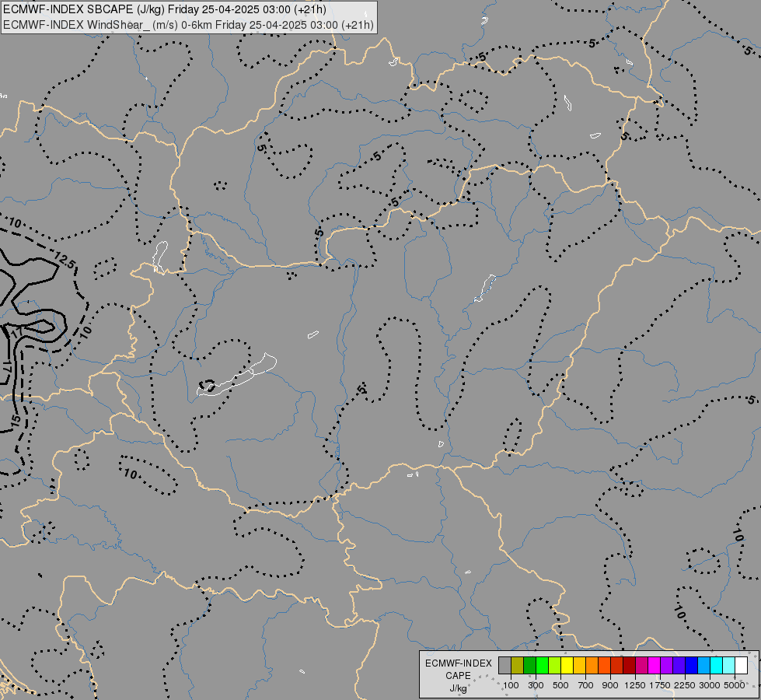The width and height of the screenshot is (761, 700).
Task: Click the legend label '500'
Action: pyautogui.click(x=560, y=685)
